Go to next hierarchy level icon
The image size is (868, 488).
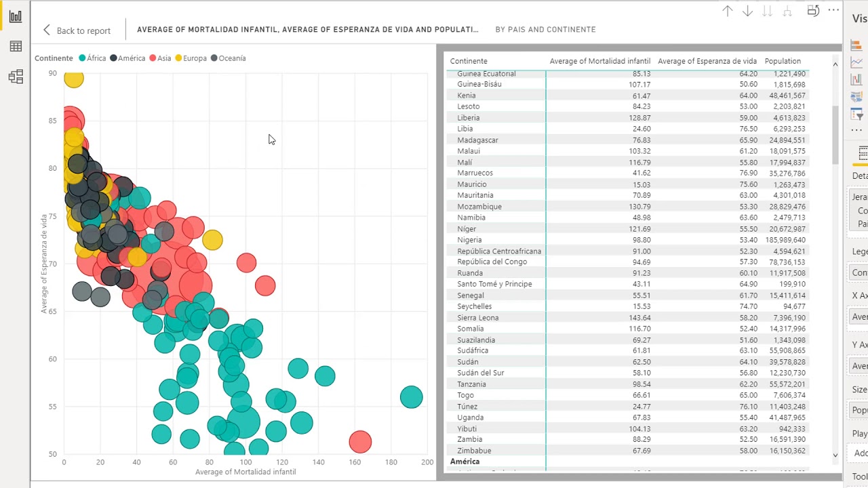pyautogui.click(x=768, y=11)
